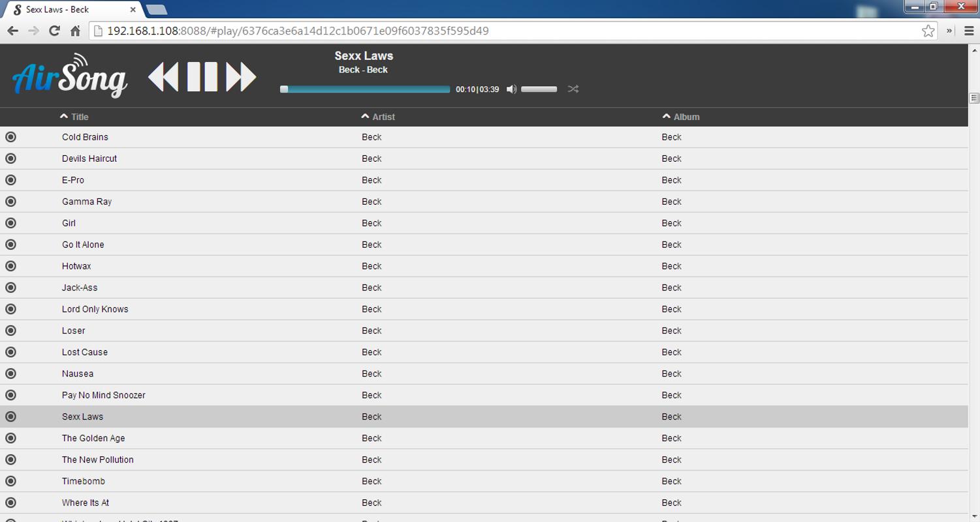Click the play icon for Hotwax

10,266
